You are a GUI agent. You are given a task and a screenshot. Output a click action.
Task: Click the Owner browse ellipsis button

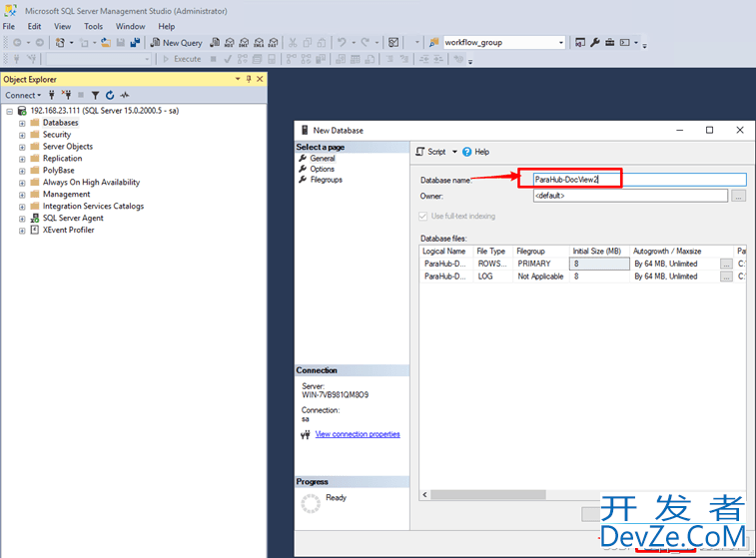738,196
